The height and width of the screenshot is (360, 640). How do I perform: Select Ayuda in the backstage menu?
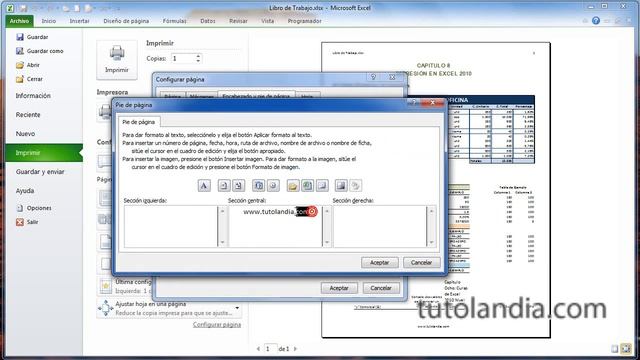tap(24, 191)
